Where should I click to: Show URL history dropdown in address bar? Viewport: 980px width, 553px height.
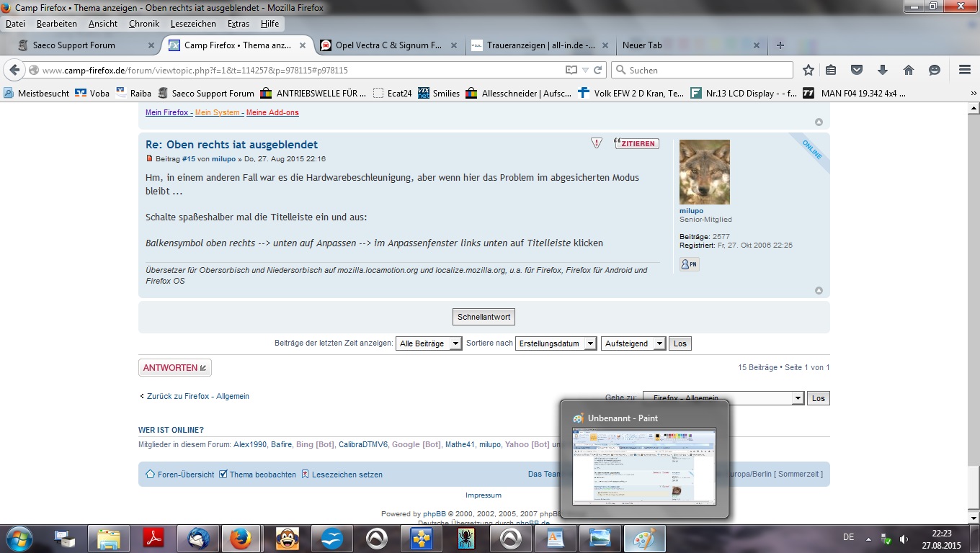(585, 70)
